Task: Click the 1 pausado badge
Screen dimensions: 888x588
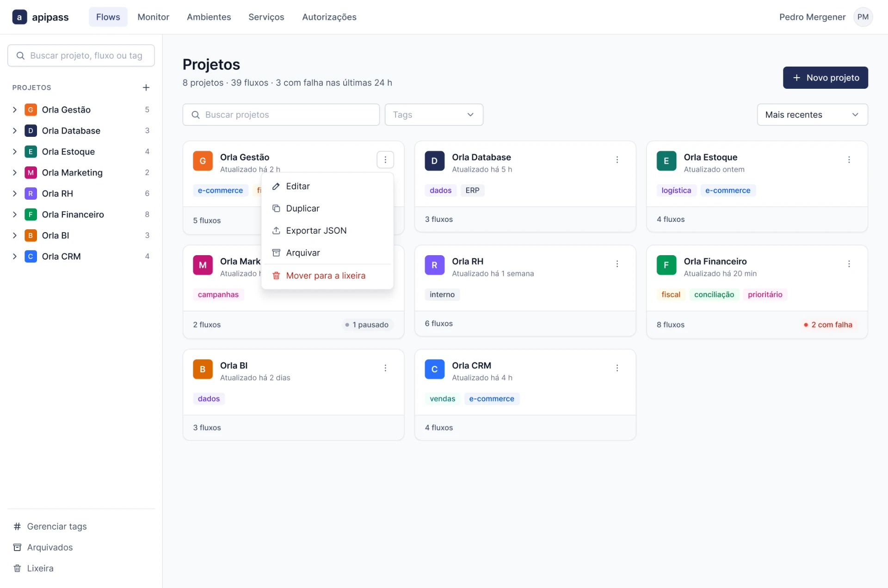Action: [x=367, y=325]
